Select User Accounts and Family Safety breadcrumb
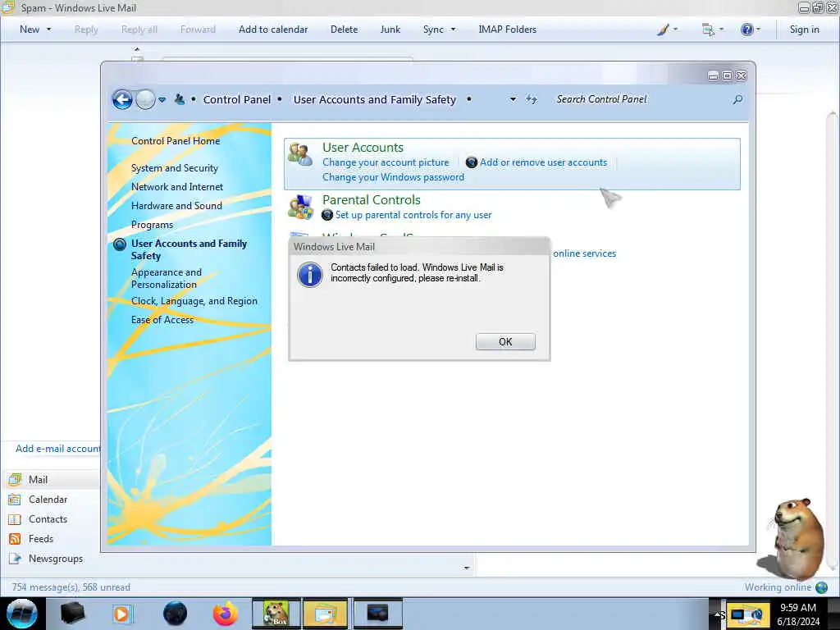Image resolution: width=840 pixels, height=630 pixels. (374, 99)
